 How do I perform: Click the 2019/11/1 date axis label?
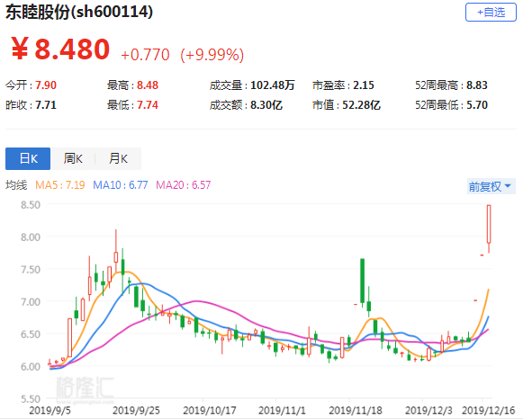pyautogui.click(x=282, y=410)
